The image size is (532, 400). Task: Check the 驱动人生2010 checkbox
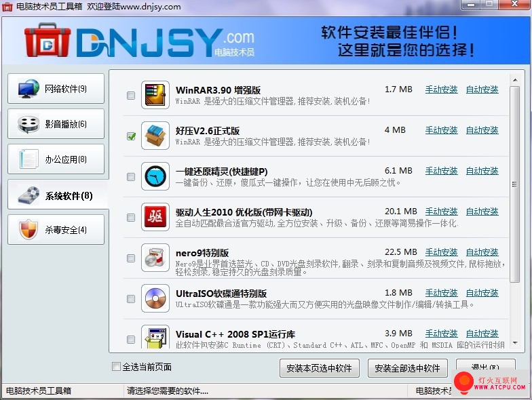(130, 218)
